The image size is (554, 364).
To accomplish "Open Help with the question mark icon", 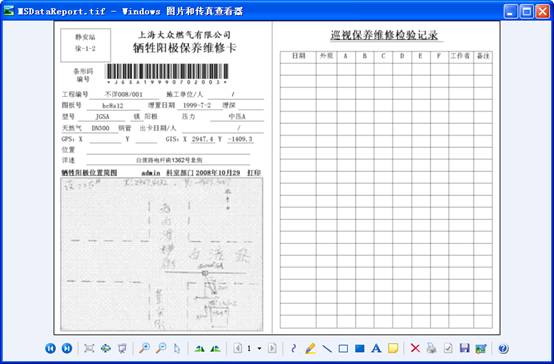I will (x=503, y=349).
